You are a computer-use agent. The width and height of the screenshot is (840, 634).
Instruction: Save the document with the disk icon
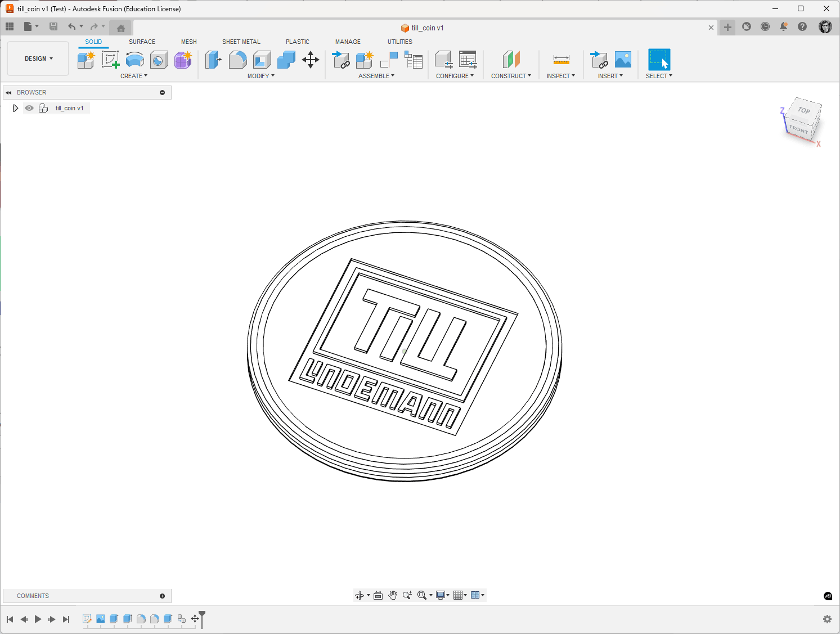tap(53, 26)
